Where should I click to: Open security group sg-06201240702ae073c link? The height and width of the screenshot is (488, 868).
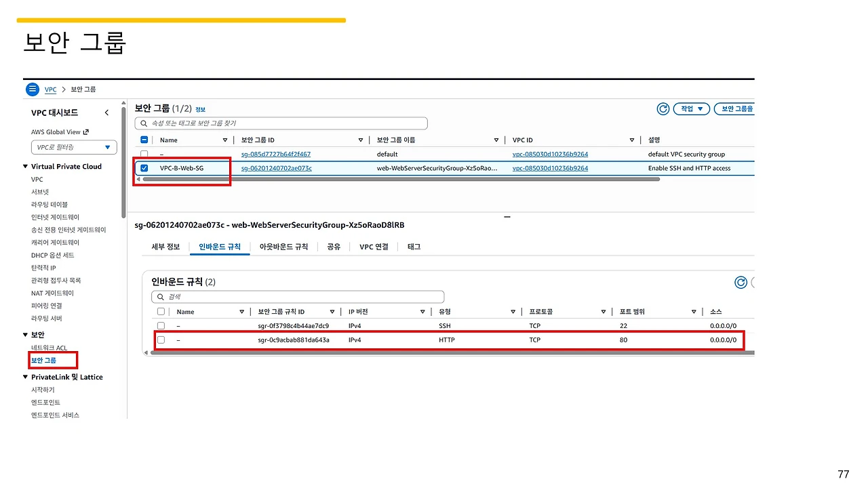point(277,168)
